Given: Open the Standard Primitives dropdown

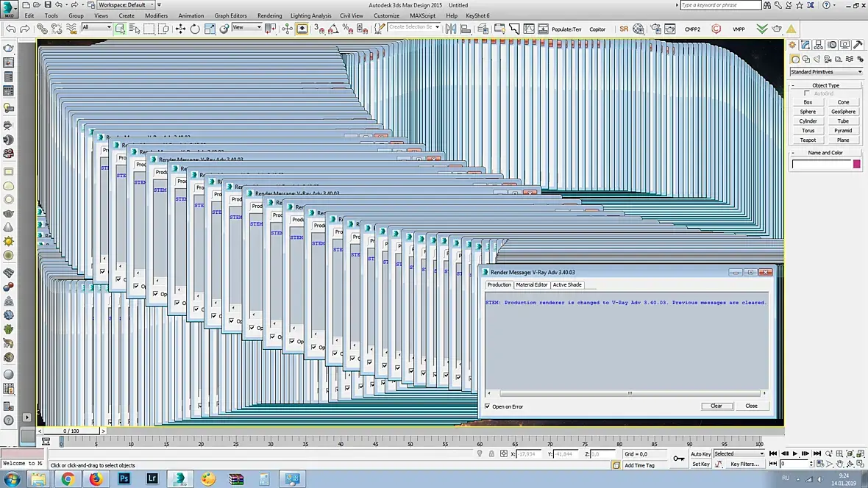Looking at the screenshot, I should (826, 72).
